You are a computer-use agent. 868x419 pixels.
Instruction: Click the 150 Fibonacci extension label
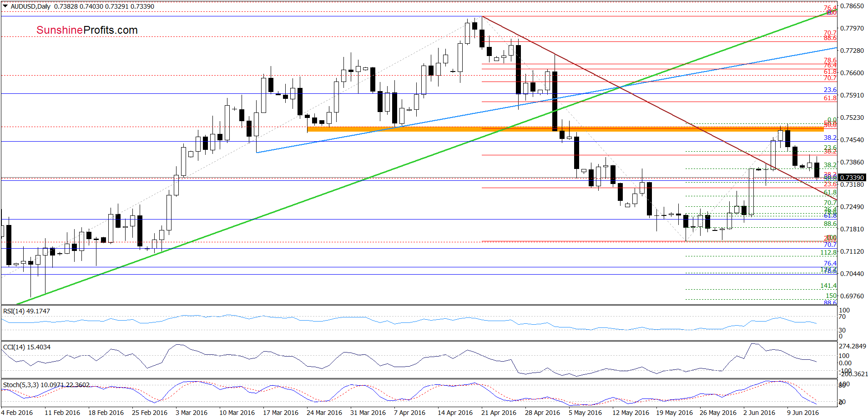click(x=831, y=296)
